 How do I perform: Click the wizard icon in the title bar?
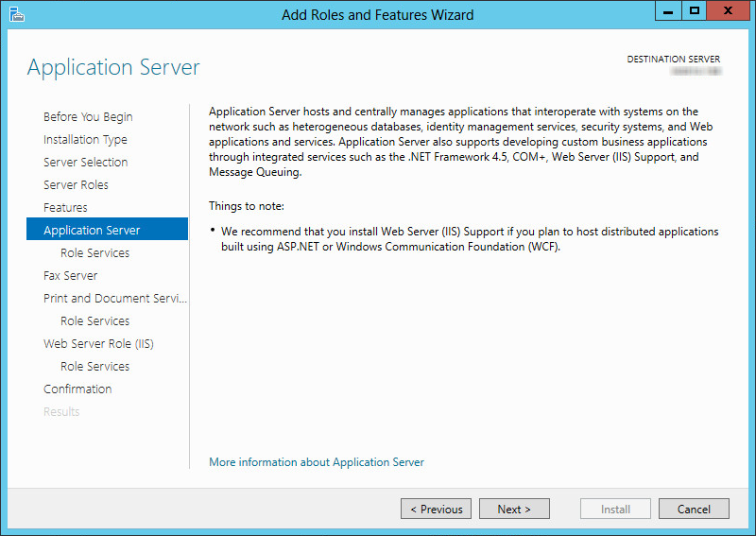[16, 14]
